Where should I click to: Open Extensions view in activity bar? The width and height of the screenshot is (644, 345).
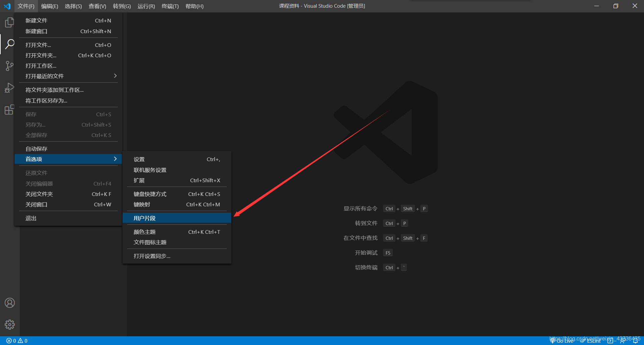(x=9, y=110)
